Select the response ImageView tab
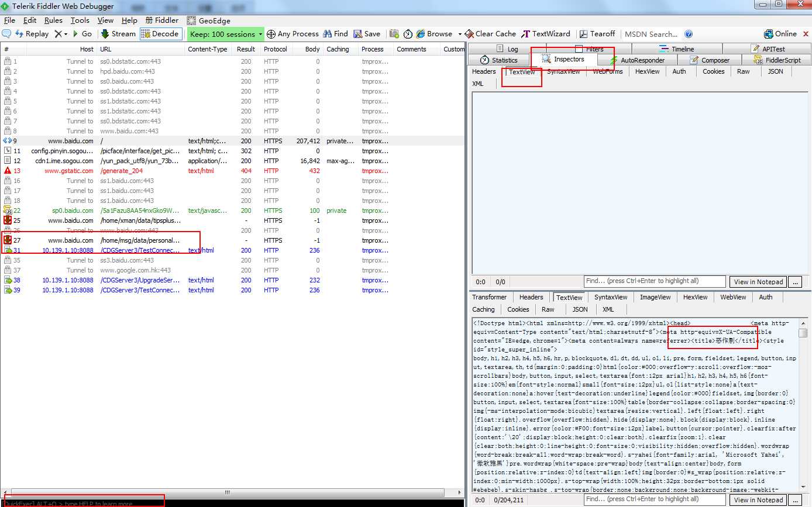 point(655,297)
